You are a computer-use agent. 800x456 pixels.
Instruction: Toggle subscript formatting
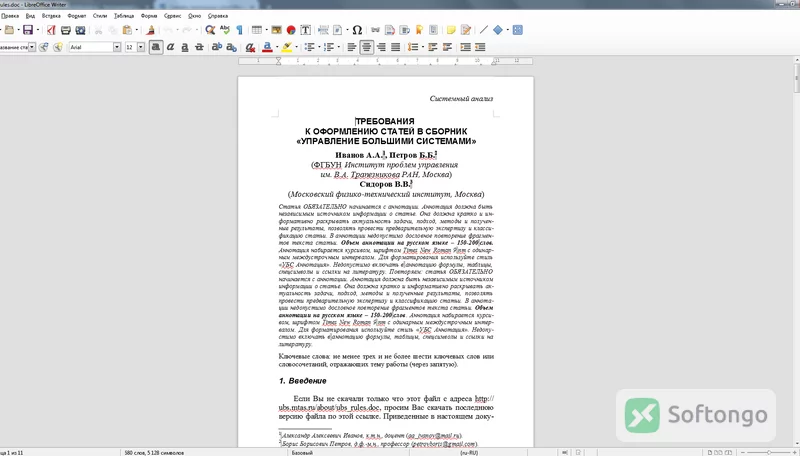tap(232, 47)
